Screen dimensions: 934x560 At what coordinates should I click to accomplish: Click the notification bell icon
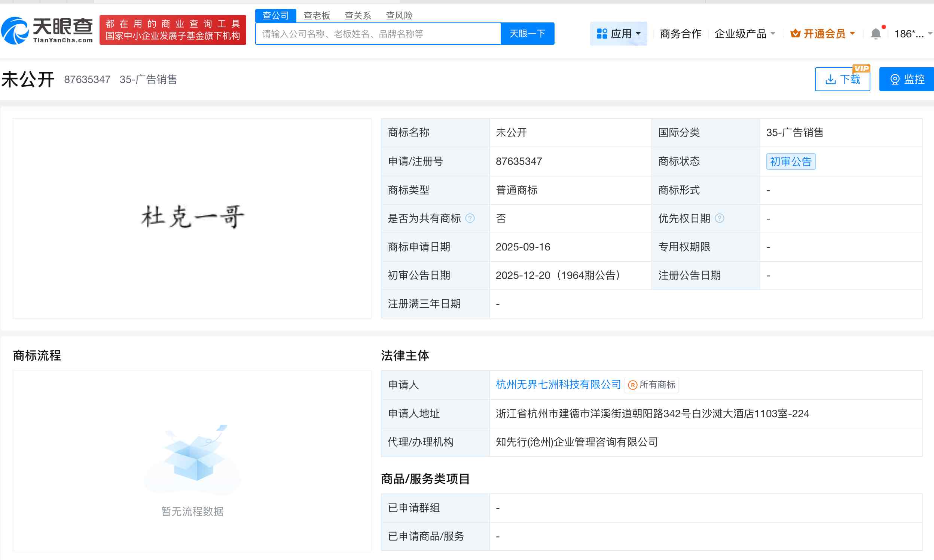876,33
